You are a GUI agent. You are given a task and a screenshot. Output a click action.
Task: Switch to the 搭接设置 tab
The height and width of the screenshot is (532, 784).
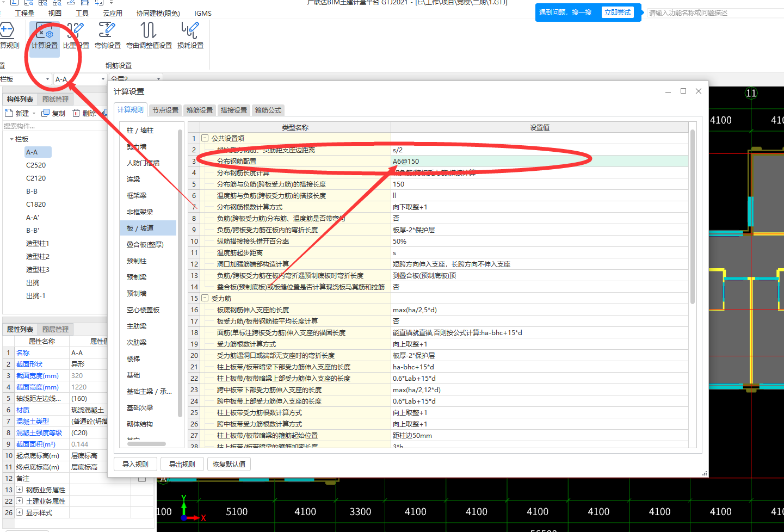(234, 110)
